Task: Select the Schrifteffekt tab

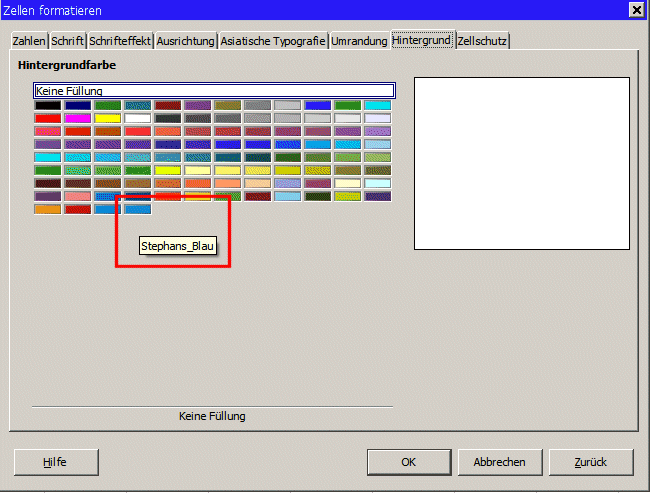Action: click(120, 41)
